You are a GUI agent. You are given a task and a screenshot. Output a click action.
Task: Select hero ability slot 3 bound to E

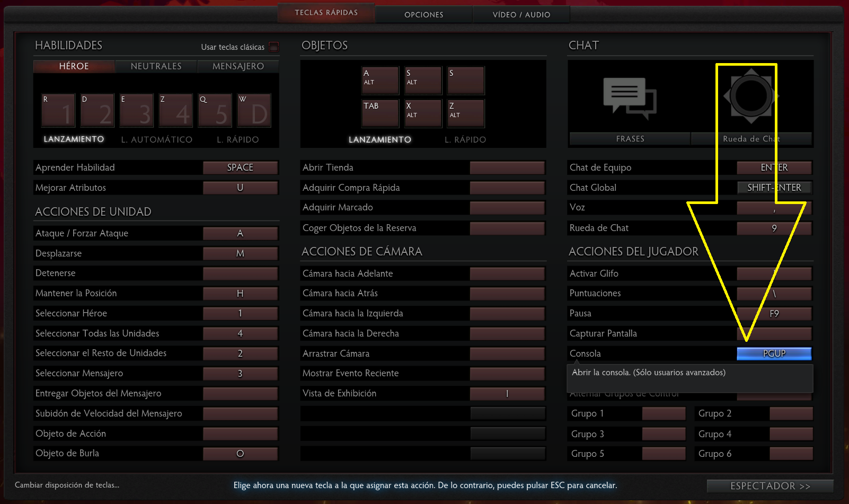[137, 111]
